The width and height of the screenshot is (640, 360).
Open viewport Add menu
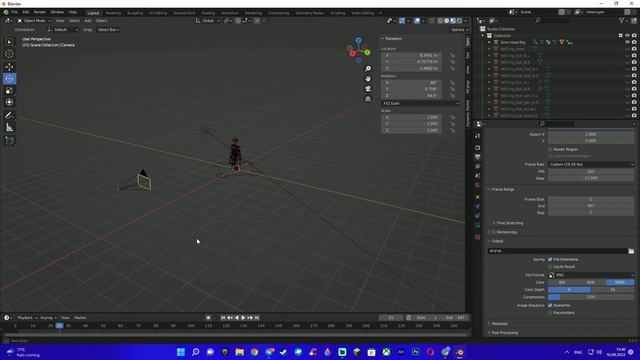[x=88, y=20]
